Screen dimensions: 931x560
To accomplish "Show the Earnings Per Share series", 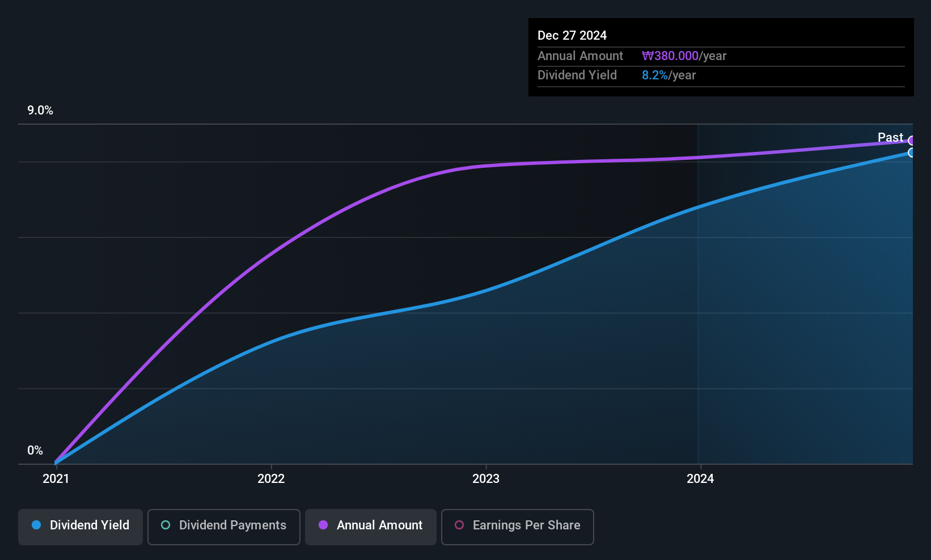I will [x=517, y=527].
